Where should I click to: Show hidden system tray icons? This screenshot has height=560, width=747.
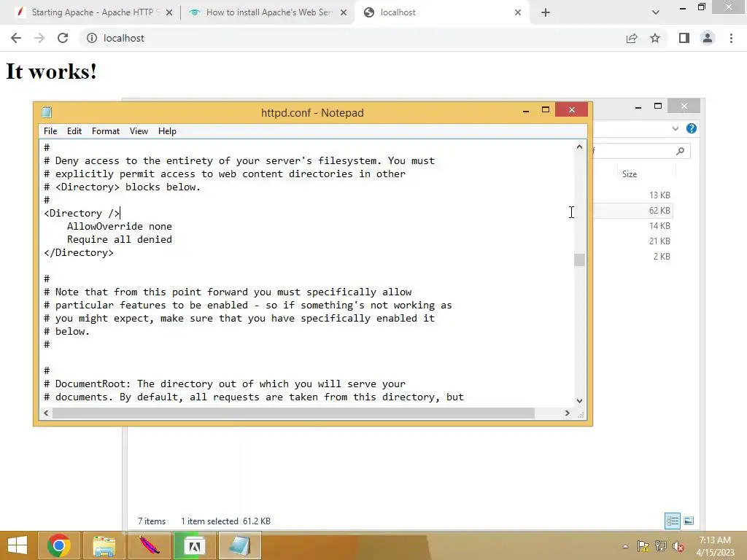pos(625,547)
